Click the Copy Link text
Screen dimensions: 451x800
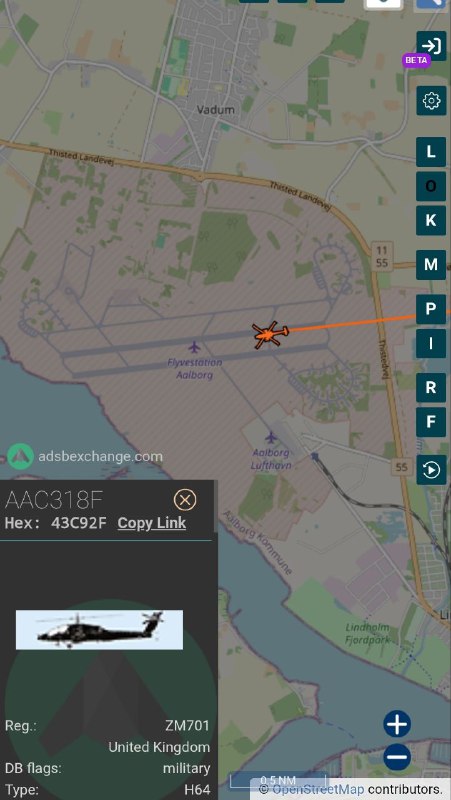152,523
